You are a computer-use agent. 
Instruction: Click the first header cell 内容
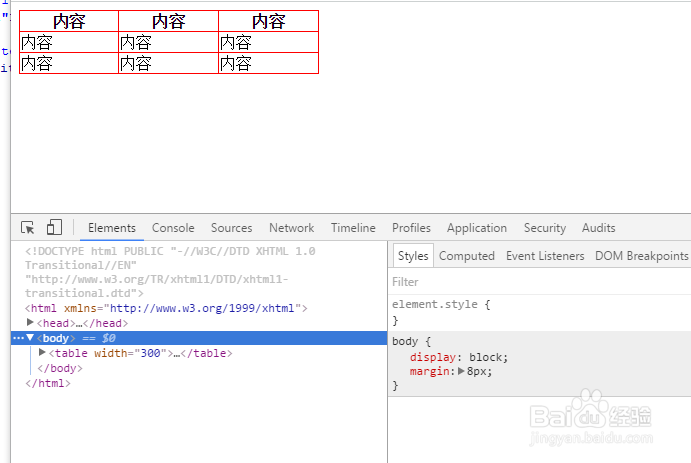click(69, 21)
